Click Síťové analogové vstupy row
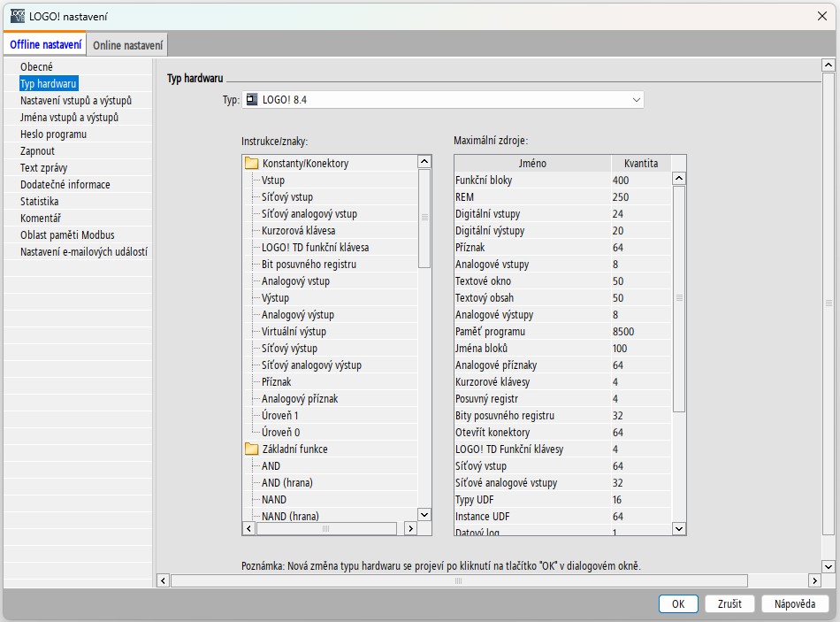The height and width of the screenshot is (622, 840). (x=562, y=482)
